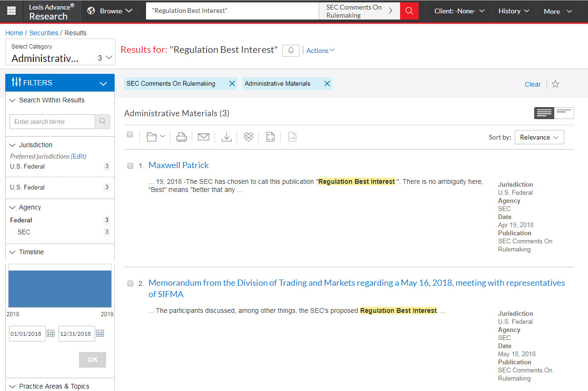Filter by second U.S. Federal jurisdiction entry
This screenshot has width=588, height=391.
tap(27, 187)
